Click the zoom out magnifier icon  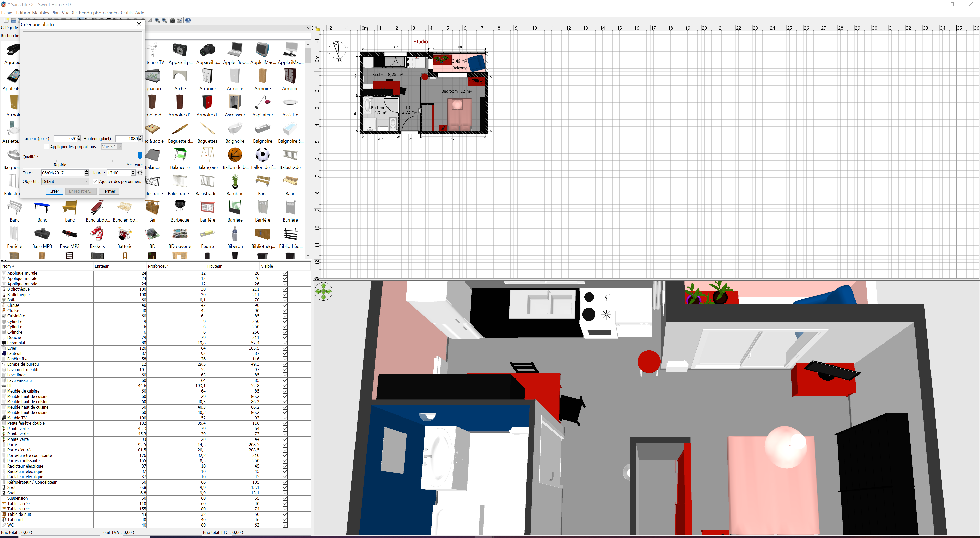coord(164,21)
